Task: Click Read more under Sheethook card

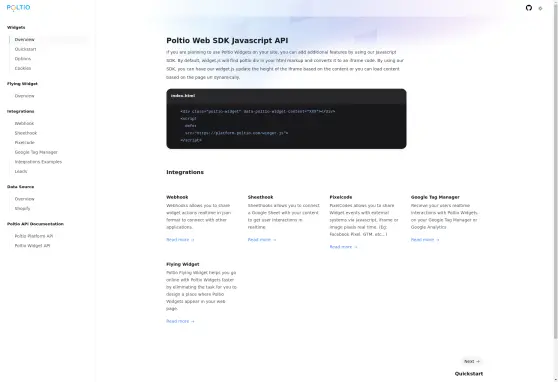Action: pyautogui.click(x=262, y=240)
